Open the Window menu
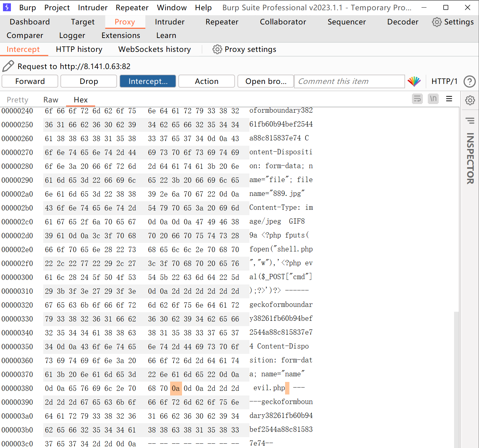Screen dimensions: 479x448 coord(172,8)
